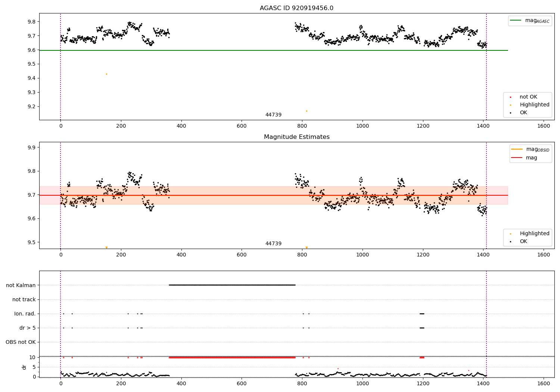The image size is (560, 392).
Task: Click the dense 'not Kalman' black dot band
Action: click(x=232, y=285)
